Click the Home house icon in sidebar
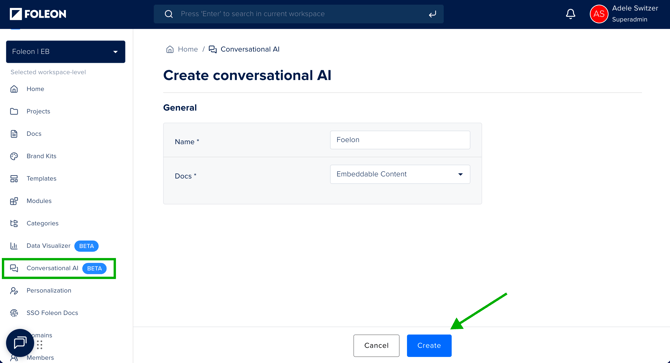The height and width of the screenshot is (363, 670). 14,89
